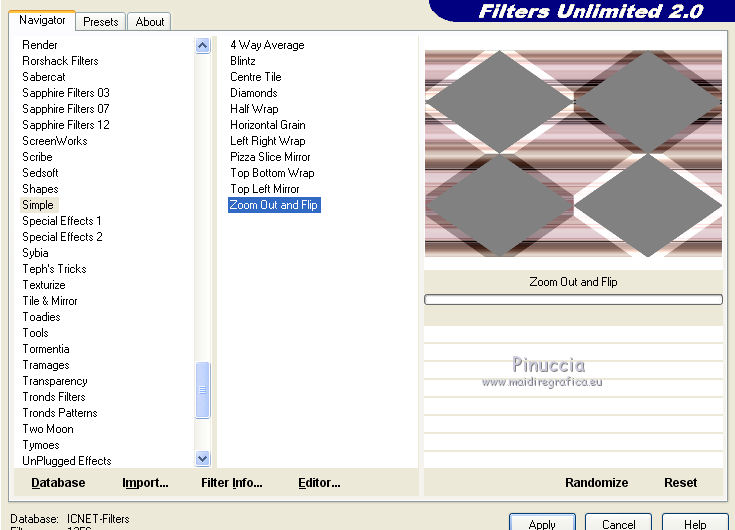735x530 pixels.
Task: Choose the 4 Way Average filter
Action: click(267, 45)
